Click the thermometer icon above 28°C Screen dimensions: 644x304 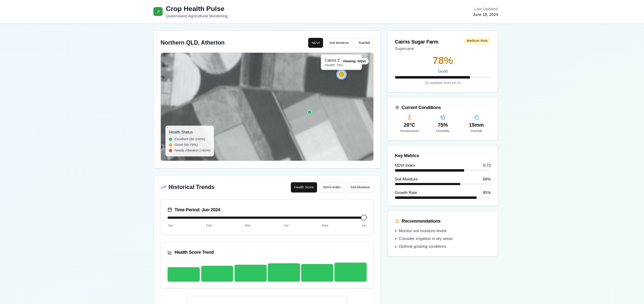pos(409,117)
